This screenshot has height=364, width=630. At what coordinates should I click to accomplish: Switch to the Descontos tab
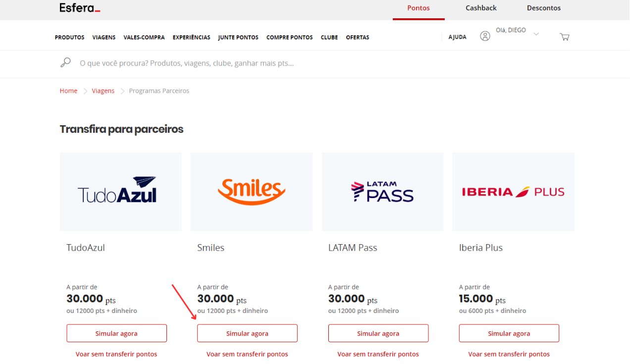tap(544, 8)
